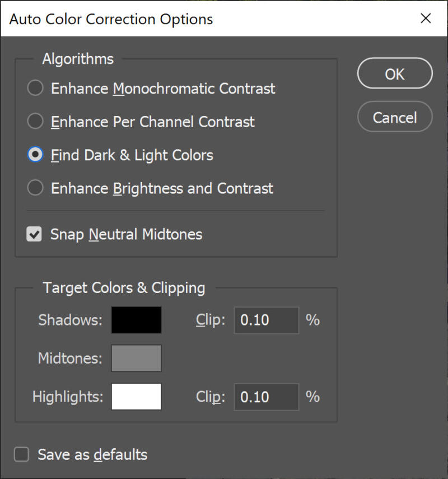Click the Highlights Clip percentage field
Image resolution: width=448 pixels, height=479 pixels.
coord(266,397)
